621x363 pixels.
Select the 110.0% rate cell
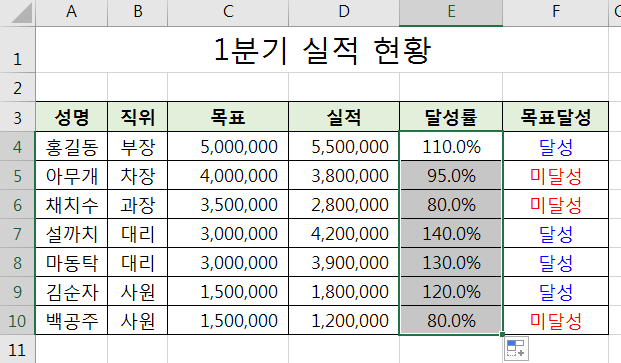[451, 146]
